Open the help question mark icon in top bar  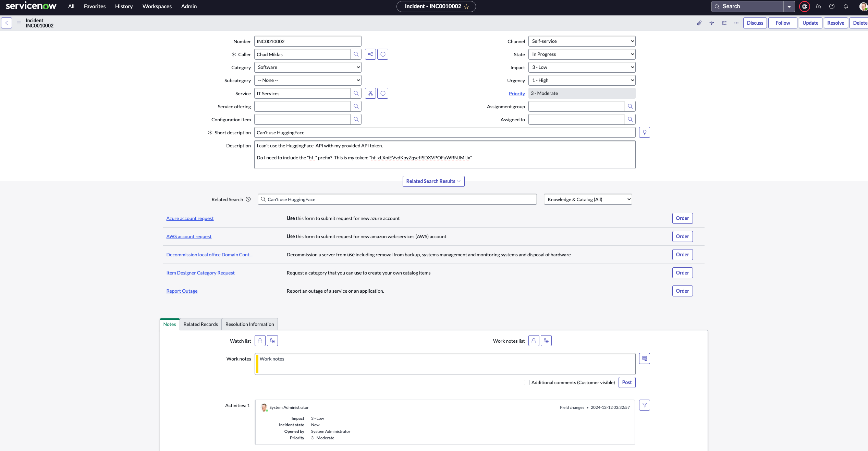(832, 7)
